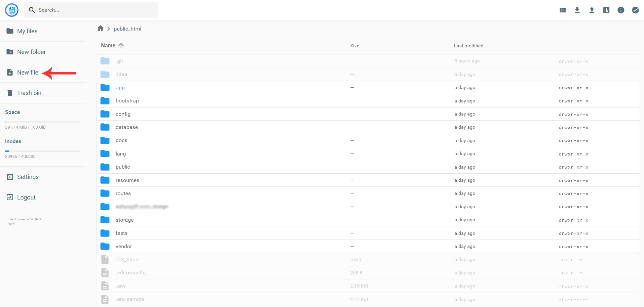Click the bootstrap folder icon

click(105, 101)
